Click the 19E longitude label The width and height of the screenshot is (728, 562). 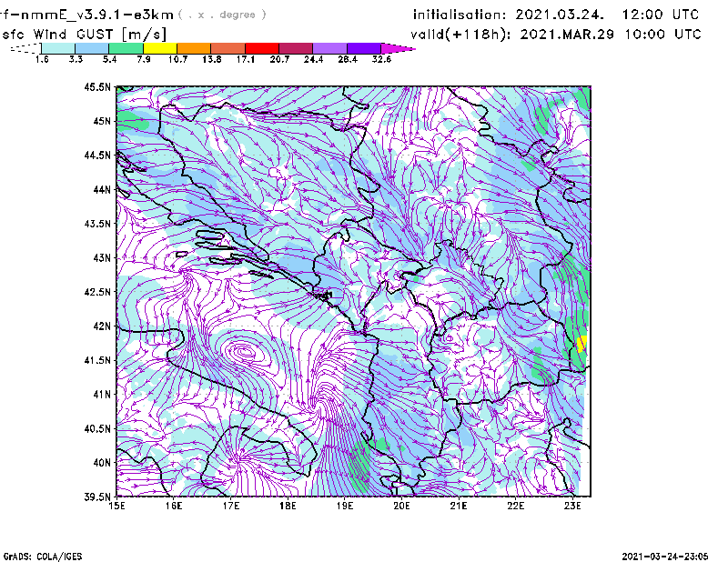[x=345, y=506]
